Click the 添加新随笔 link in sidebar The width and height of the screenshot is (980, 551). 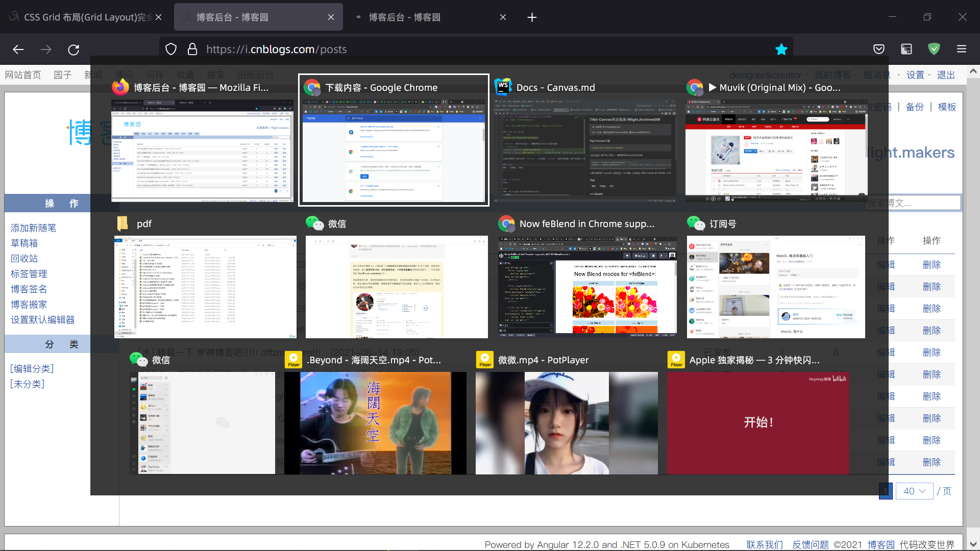pos(33,228)
